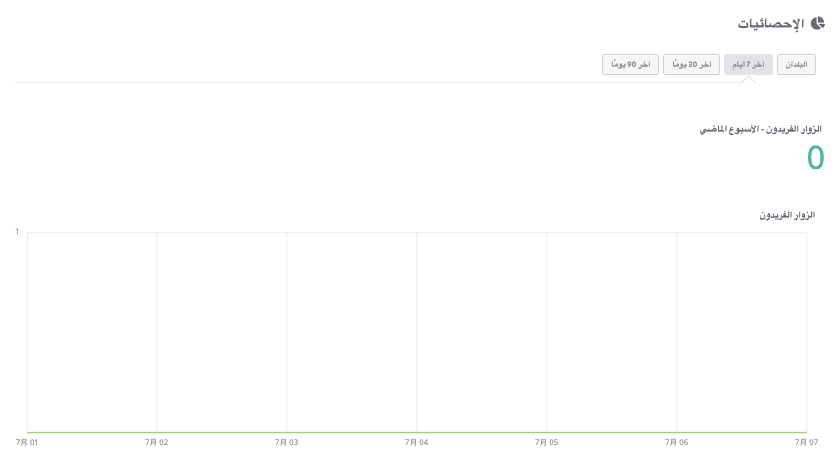Click the 7月 03 axis label
The height and width of the screenshot is (461, 837).
[287, 442]
